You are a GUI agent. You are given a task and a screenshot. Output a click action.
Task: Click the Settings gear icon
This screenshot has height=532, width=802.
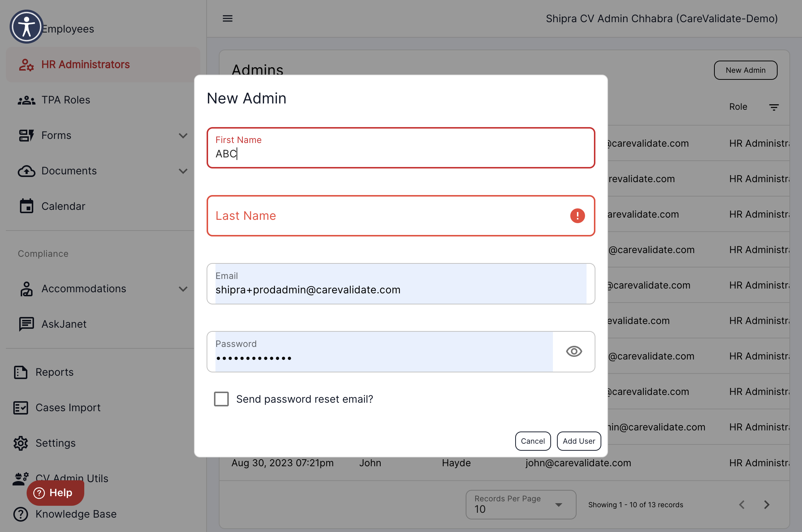21,443
